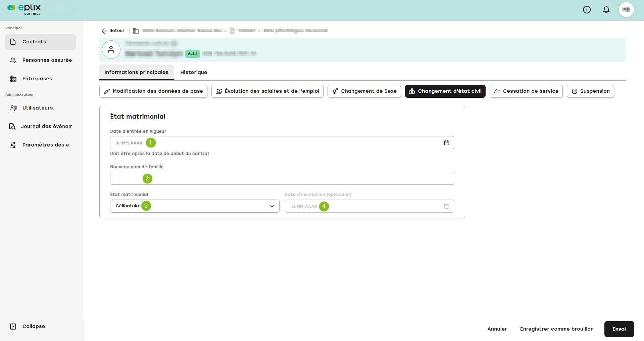Click Envoi button
644x341 pixels.
tap(619, 329)
